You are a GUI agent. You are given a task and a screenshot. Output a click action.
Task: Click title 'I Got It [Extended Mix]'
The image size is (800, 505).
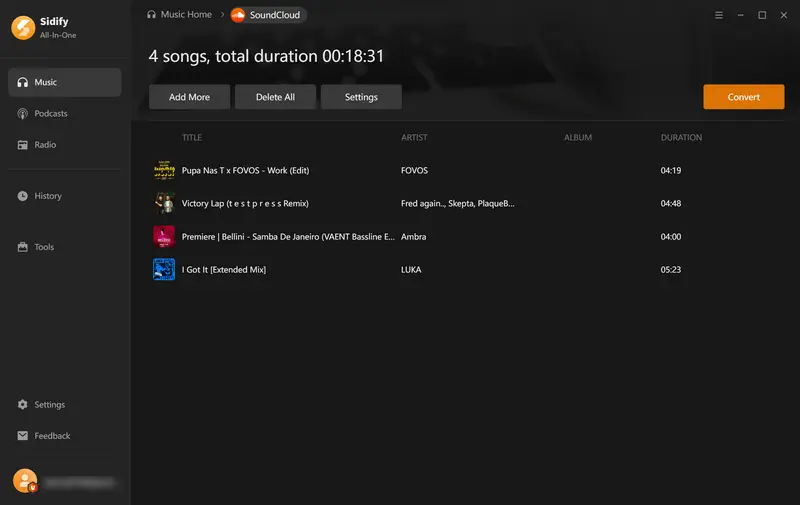(x=224, y=269)
